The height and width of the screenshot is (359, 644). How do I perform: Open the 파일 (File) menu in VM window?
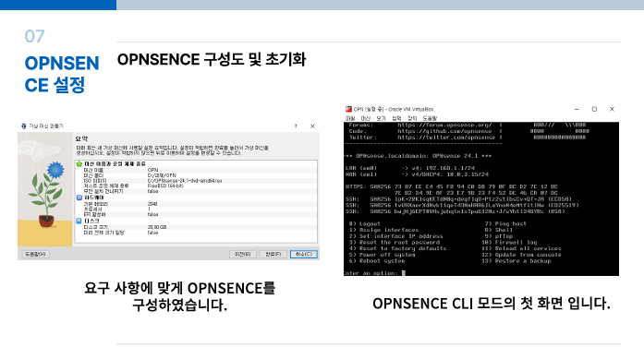point(350,118)
